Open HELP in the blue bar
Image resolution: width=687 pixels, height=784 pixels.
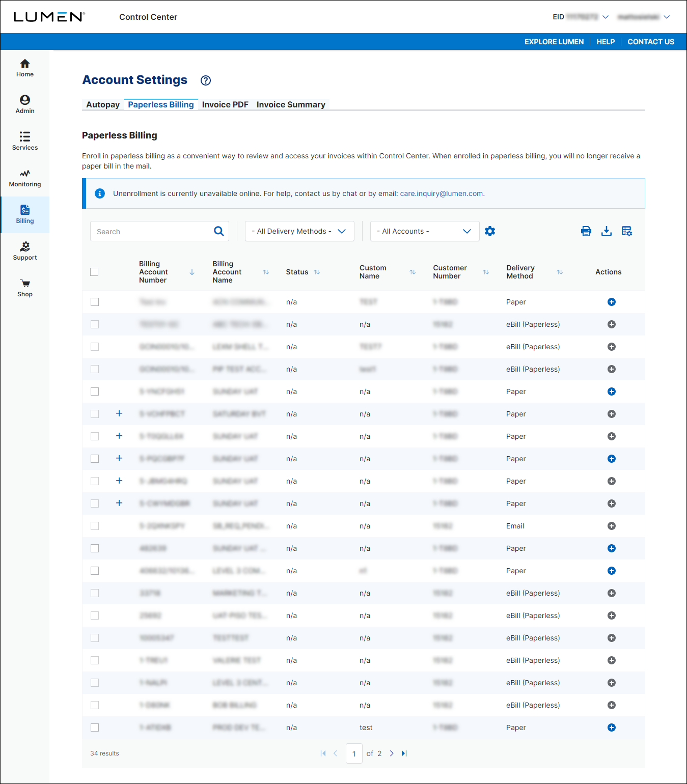click(x=606, y=42)
